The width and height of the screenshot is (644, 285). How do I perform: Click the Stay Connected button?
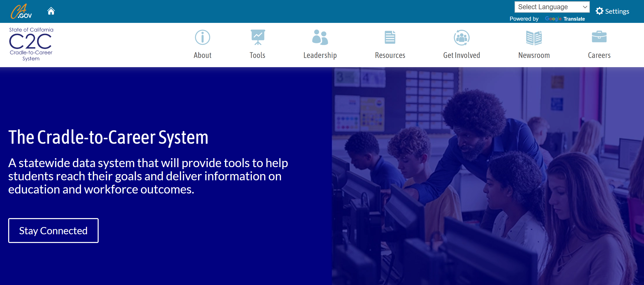pyautogui.click(x=53, y=231)
